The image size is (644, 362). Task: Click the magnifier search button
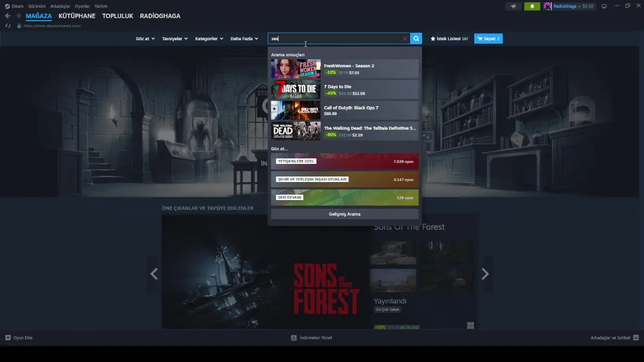point(416,39)
